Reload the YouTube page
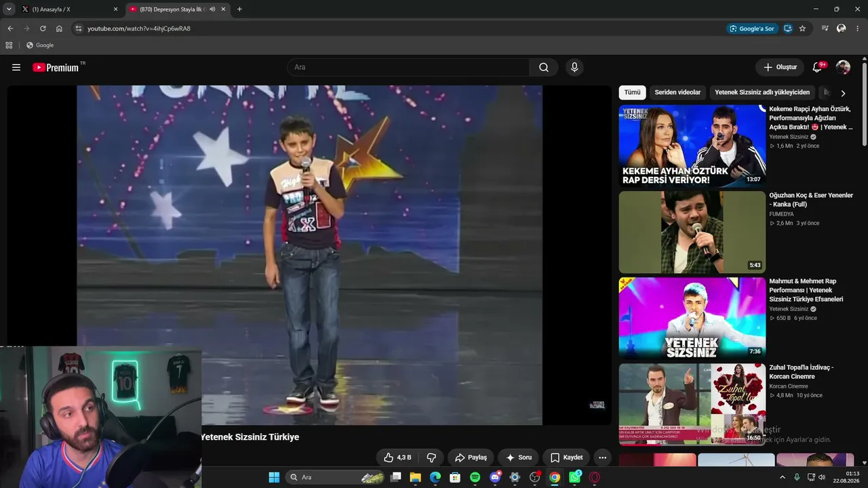 coord(43,28)
